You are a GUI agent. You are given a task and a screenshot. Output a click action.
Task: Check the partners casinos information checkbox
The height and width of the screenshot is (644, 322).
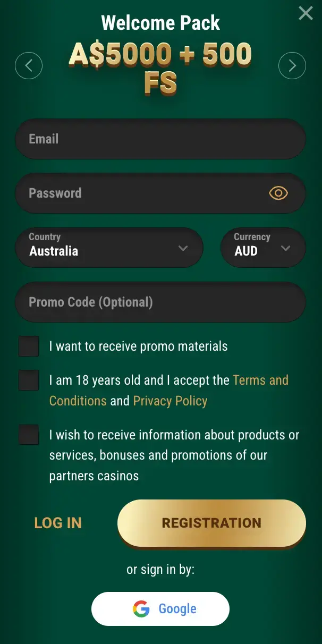pyautogui.click(x=29, y=435)
